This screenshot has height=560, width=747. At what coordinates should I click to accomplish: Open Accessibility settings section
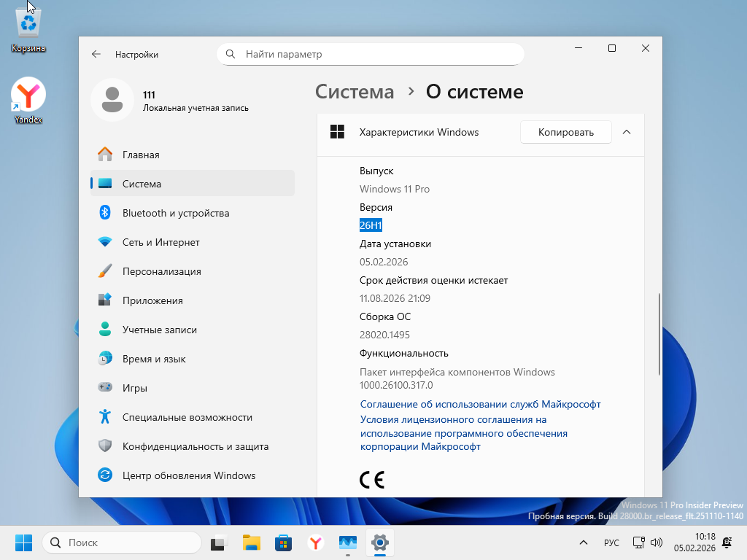187,417
